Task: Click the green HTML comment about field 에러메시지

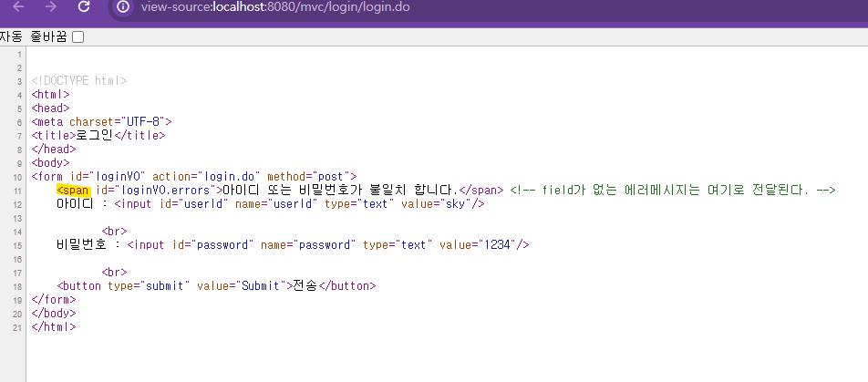Action: (672, 190)
